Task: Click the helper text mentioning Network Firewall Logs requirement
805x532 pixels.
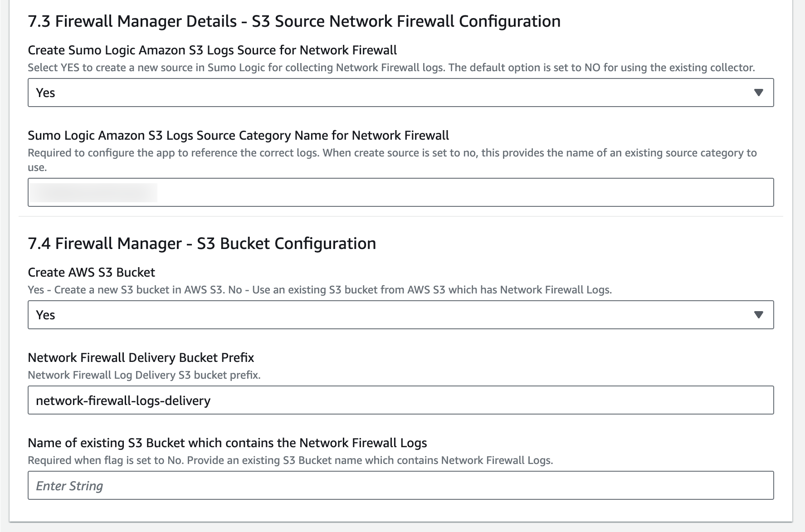Action: point(290,459)
